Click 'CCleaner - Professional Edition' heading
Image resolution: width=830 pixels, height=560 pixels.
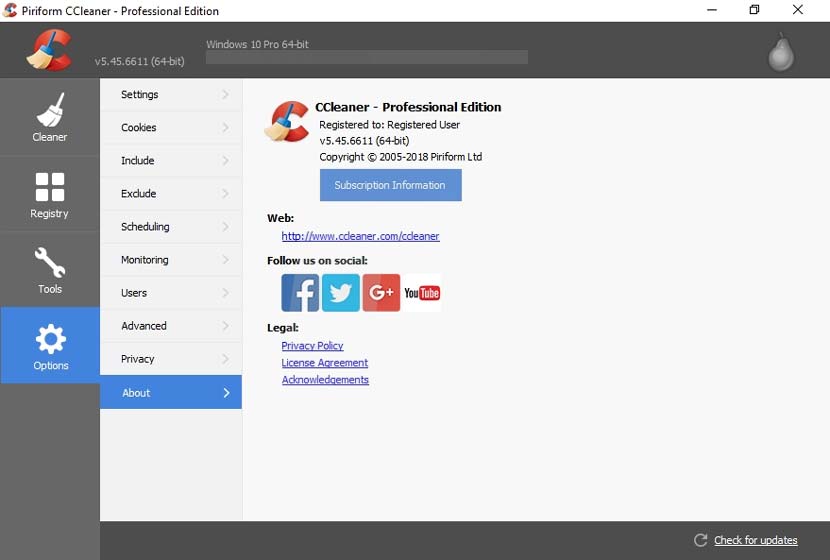408,107
